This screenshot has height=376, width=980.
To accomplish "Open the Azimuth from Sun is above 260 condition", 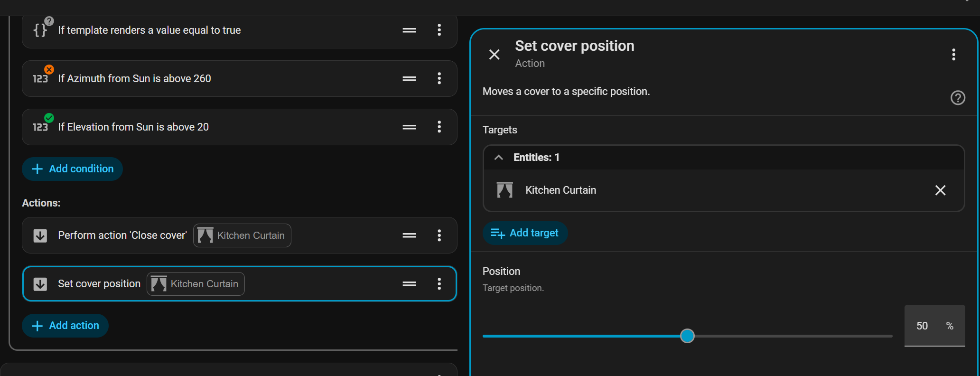I will [240, 78].
